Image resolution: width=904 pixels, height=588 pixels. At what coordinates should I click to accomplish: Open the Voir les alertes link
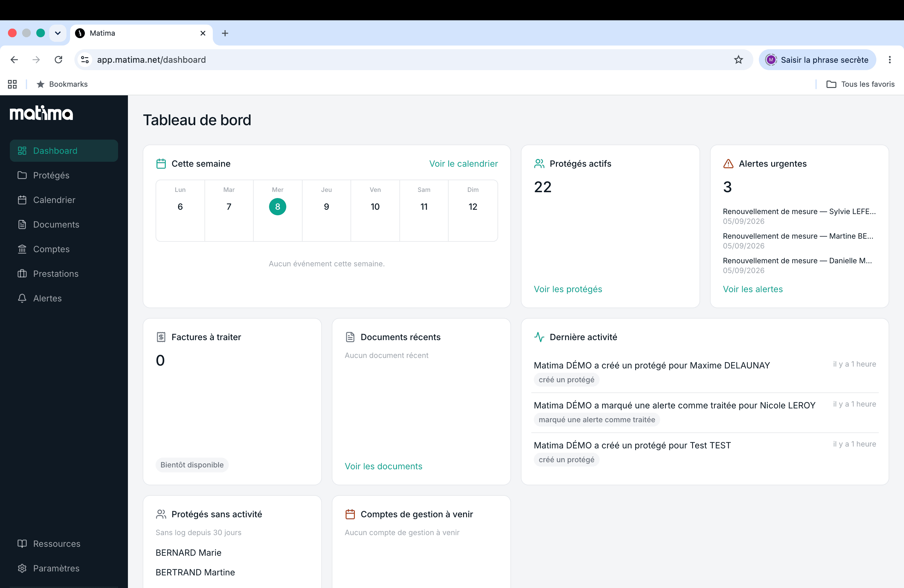[x=752, y=289]
